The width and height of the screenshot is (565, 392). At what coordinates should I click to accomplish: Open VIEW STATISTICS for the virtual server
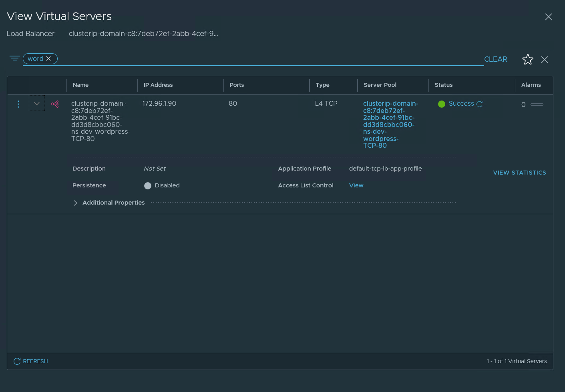(x=519, y=173)
